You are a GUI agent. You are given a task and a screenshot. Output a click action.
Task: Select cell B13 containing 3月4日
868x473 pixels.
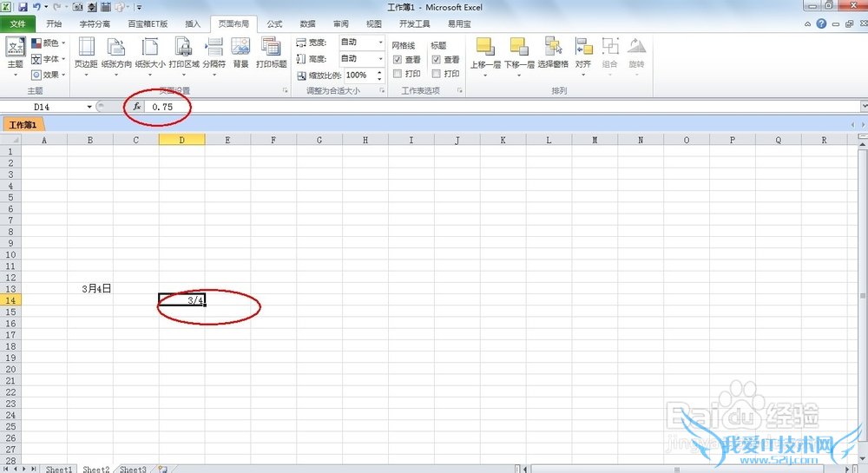click(x=90, y=289)
